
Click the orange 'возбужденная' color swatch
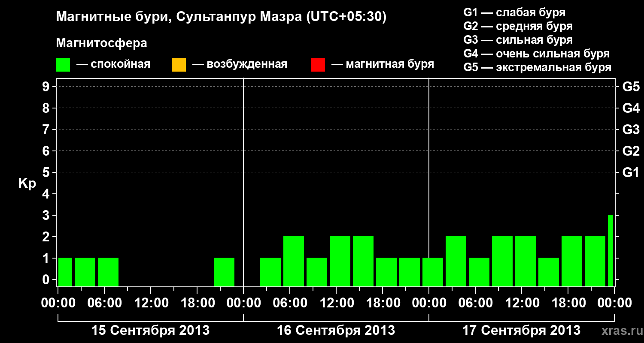(x=179, y=65)
